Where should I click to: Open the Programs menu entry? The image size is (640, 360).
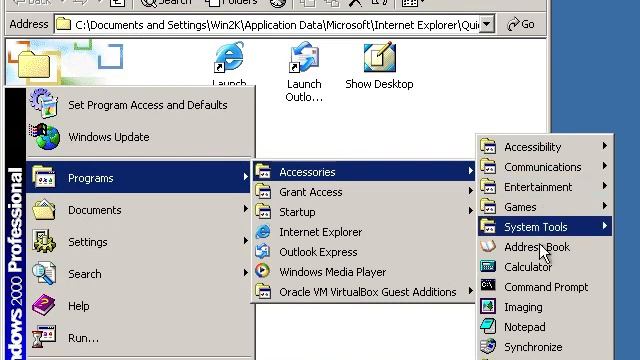coord(139,178)
